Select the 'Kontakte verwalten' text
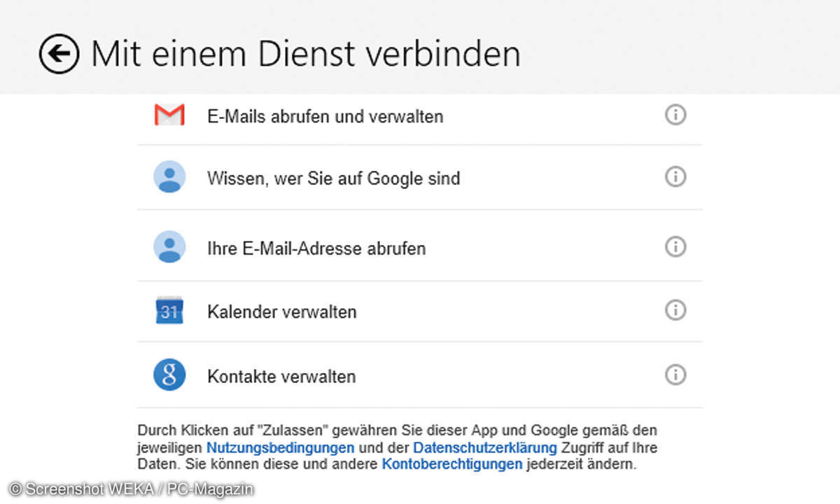The width and height of the screenshot is (840, 504). click(281, 377)
